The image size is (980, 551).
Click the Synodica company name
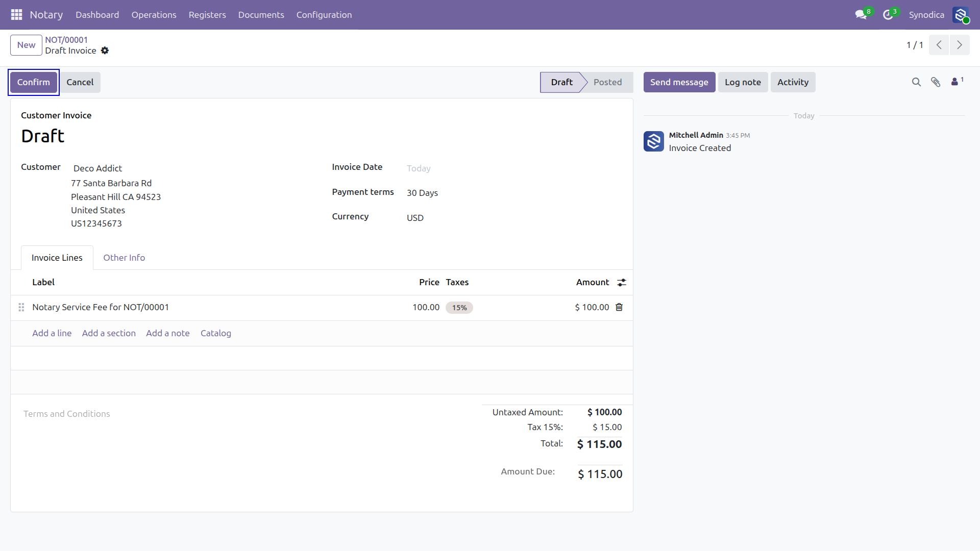point(926,15)
